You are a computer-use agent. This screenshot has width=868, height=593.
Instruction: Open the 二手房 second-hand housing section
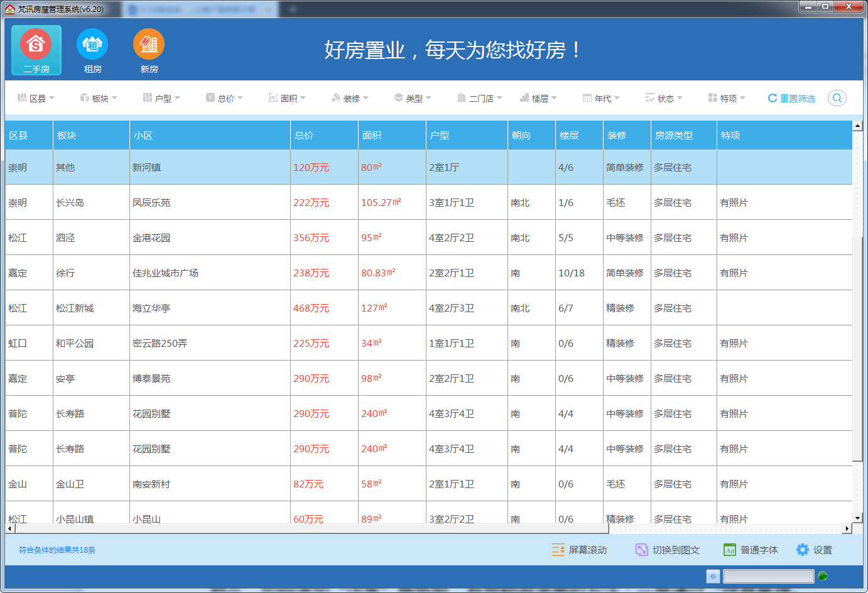[36, 50]
